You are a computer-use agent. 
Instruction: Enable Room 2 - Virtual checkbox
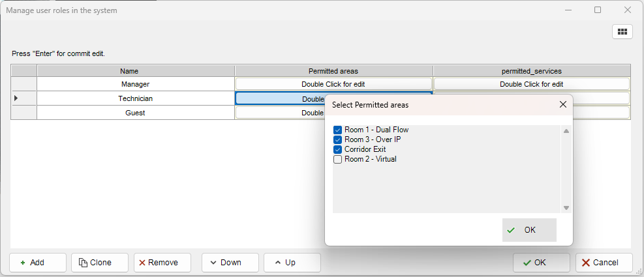coord(337,159)
